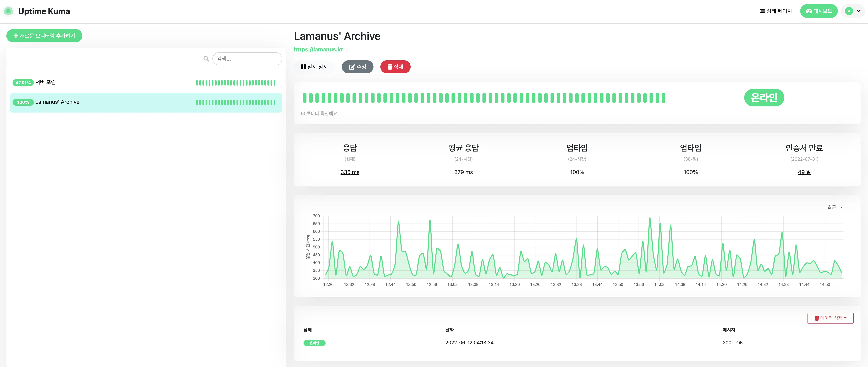Click the trash icon on 삭제 button
The width and height of the screenshot is (868, 367).
(390, 67)
